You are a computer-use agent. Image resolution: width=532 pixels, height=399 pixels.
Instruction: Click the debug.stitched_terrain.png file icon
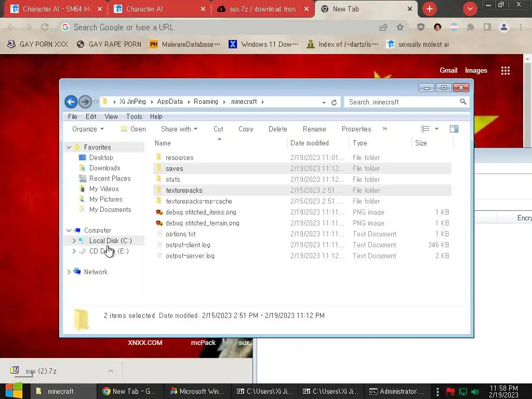click(x=159, y=223)
